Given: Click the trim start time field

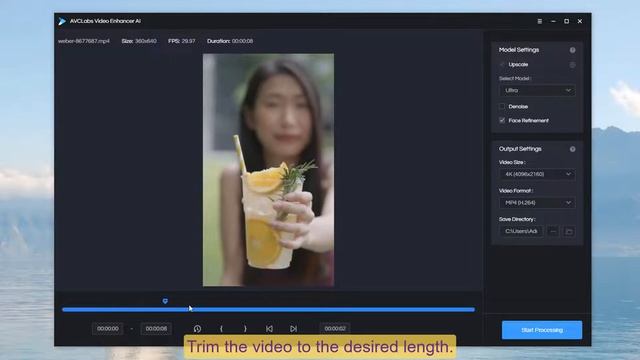Looking at the screenshot, I should [108, 329].
